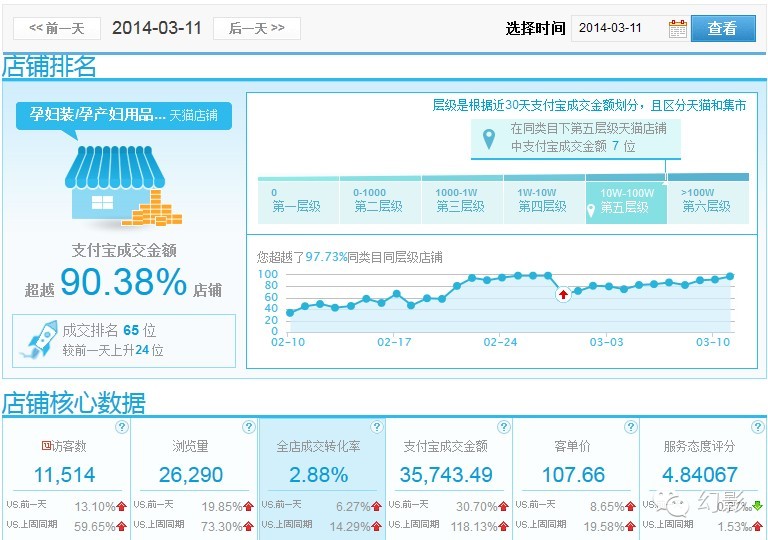Screen dimensions: 768x540
Task: Click the first data point at 02-10 on chart
Action: [x=289, y=313]
